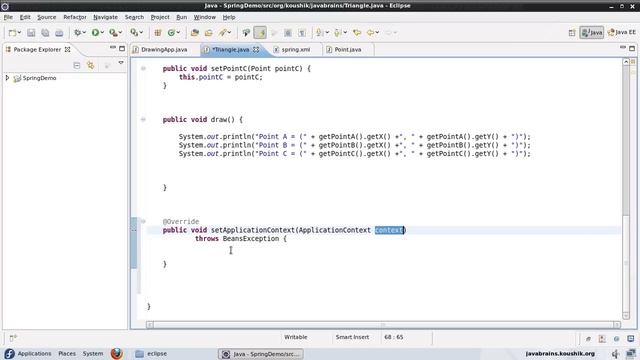This screenshot has height=360, width=640.
Task: Open the File menu
Action: [x=8, y=17]
